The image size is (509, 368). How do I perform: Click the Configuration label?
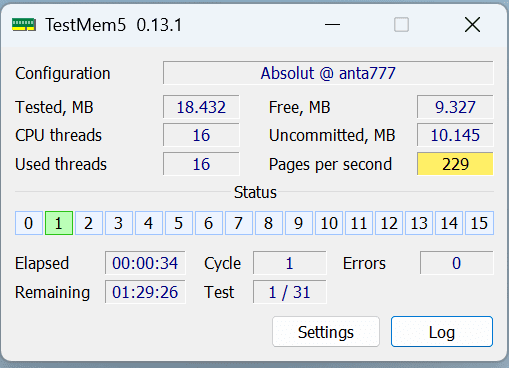(x=63, y=73)
